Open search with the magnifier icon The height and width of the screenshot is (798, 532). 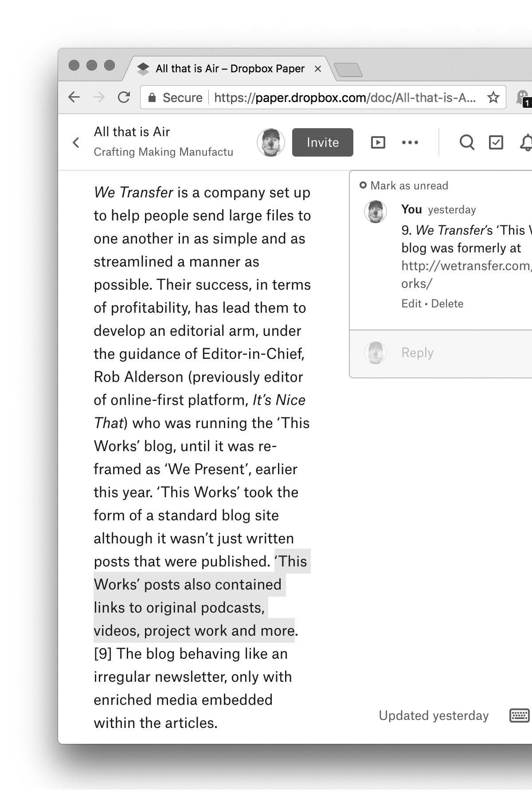467,142
